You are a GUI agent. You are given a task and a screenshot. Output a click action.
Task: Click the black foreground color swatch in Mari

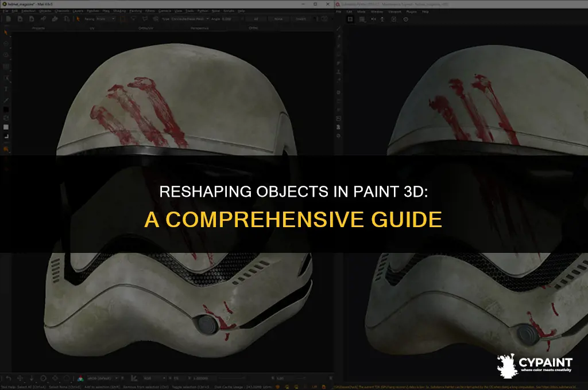point(6,110)
